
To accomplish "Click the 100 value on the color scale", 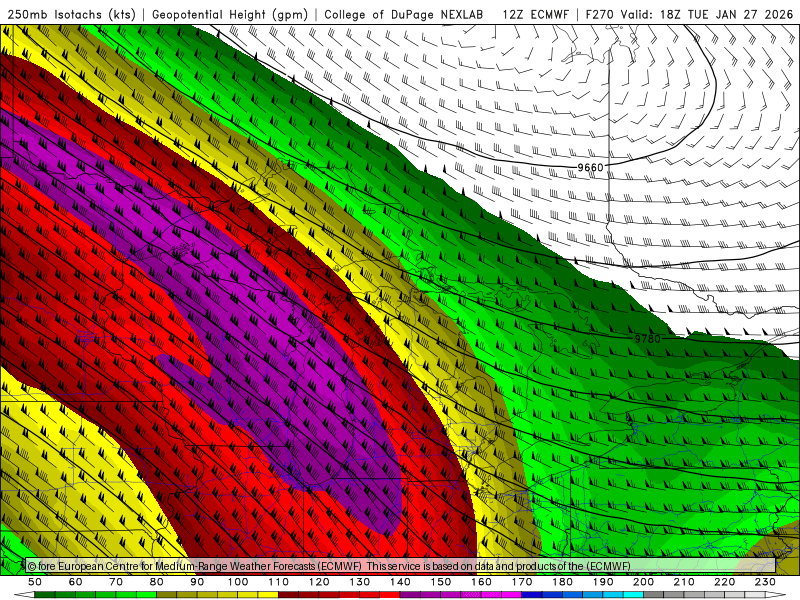I will tap(238, 582).
